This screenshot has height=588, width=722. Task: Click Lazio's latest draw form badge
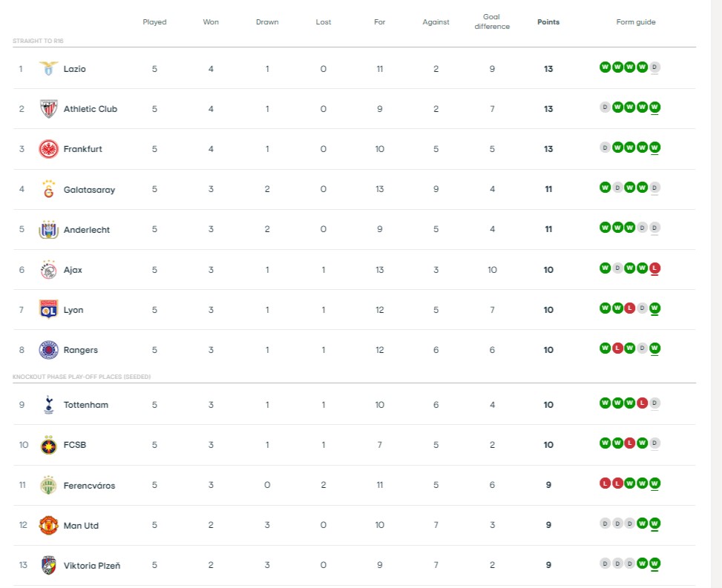pos(654,67)
